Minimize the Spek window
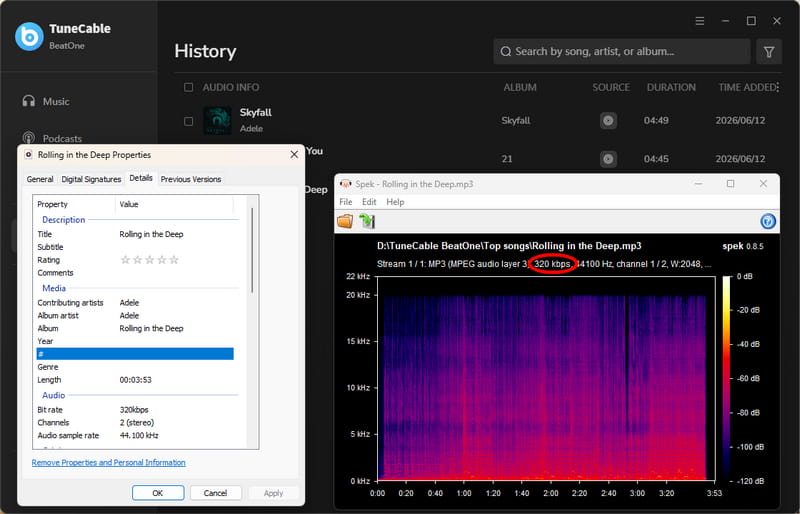This screenshot has width=800, height=514. [698, 184]
